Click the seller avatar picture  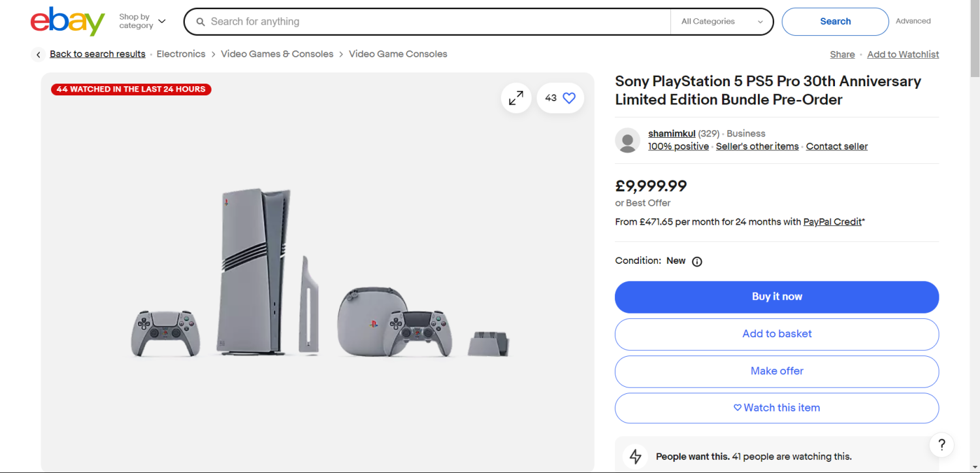point(627,140)
